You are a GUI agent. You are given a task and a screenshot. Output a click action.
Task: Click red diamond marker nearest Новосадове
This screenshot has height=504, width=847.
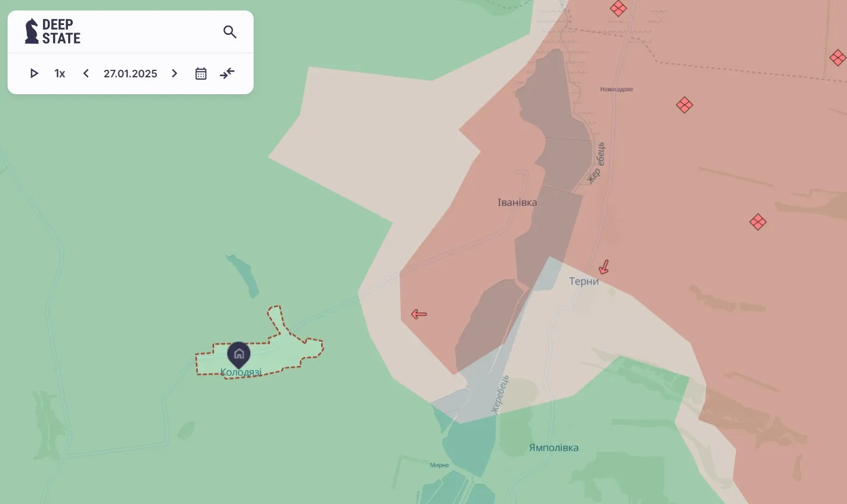(684, 105)
